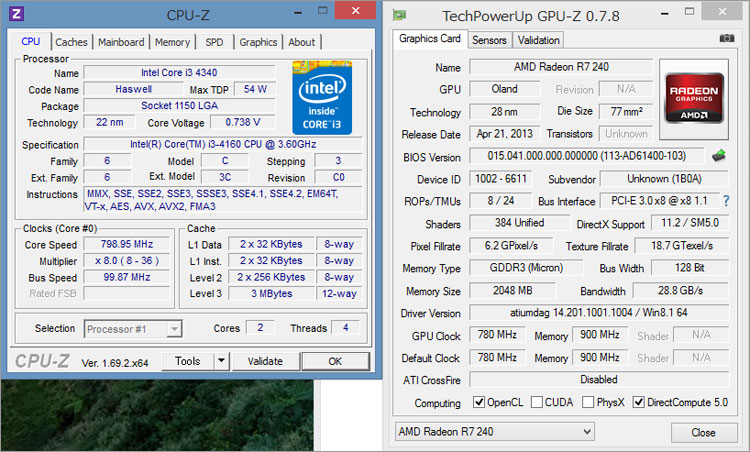This screenshot has height=452, width=750.
Task: Click the GPU-Z screenshot camera icon
Action: [727, 39]
